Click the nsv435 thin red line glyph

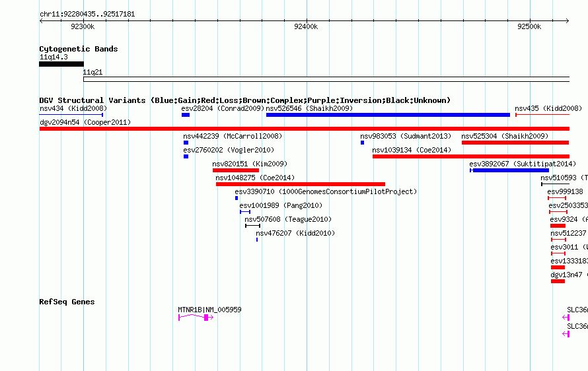click(x=542, y=115)
